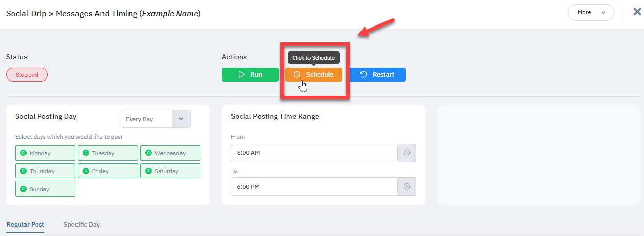644x236 pixels.
Task: Select the Regular Post tab
Action: click(x=25, y=224)
